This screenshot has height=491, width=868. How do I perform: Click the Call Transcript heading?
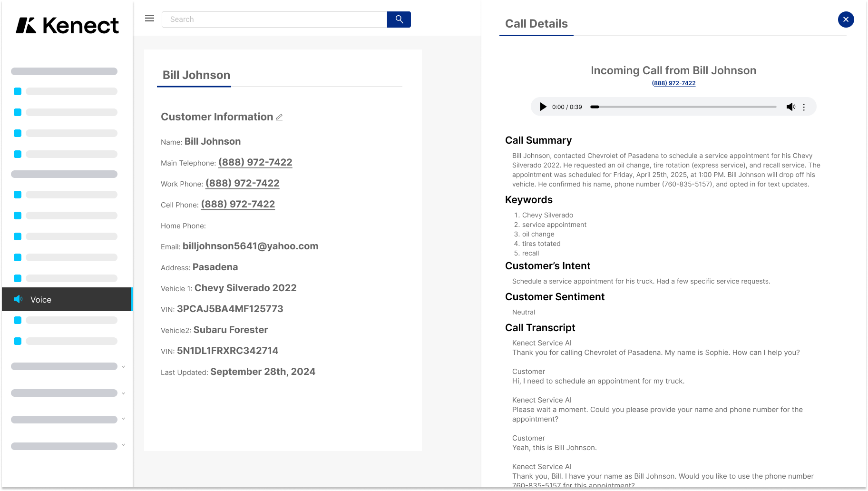pos(540,328)
